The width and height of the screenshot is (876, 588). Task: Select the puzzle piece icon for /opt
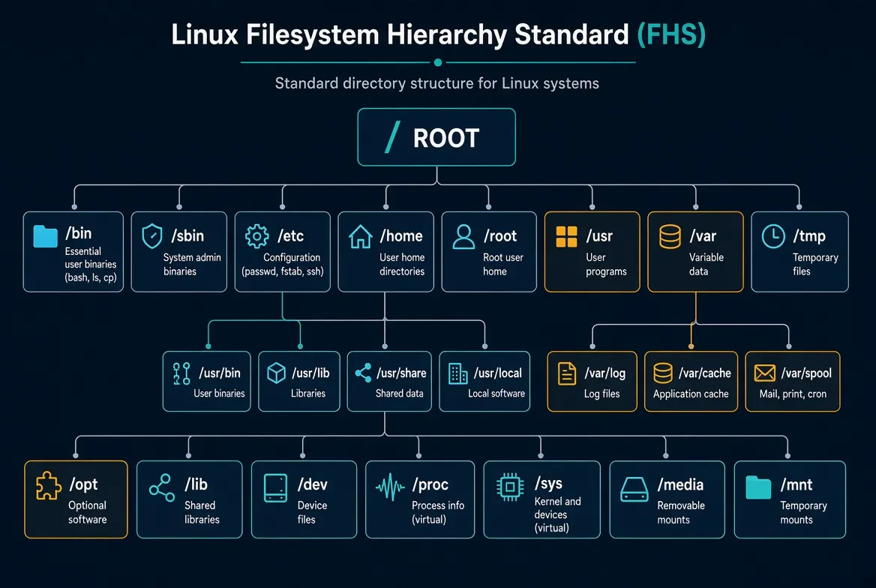click(49, 485)
